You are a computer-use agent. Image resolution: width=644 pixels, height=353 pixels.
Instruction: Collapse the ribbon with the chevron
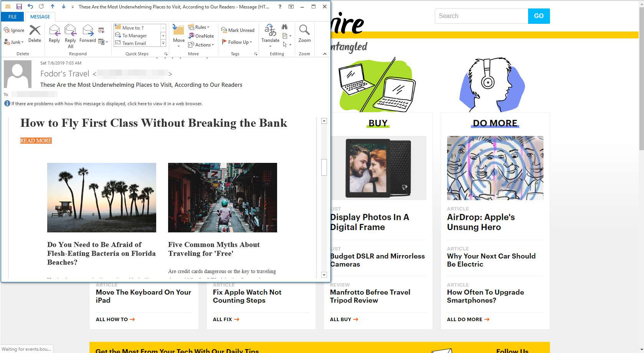point(325,54)
